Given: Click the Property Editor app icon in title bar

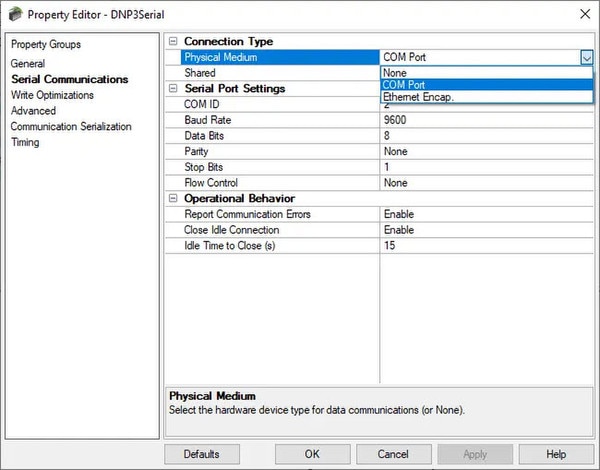Looking at the screenshot, I should (x=15, y=15).
